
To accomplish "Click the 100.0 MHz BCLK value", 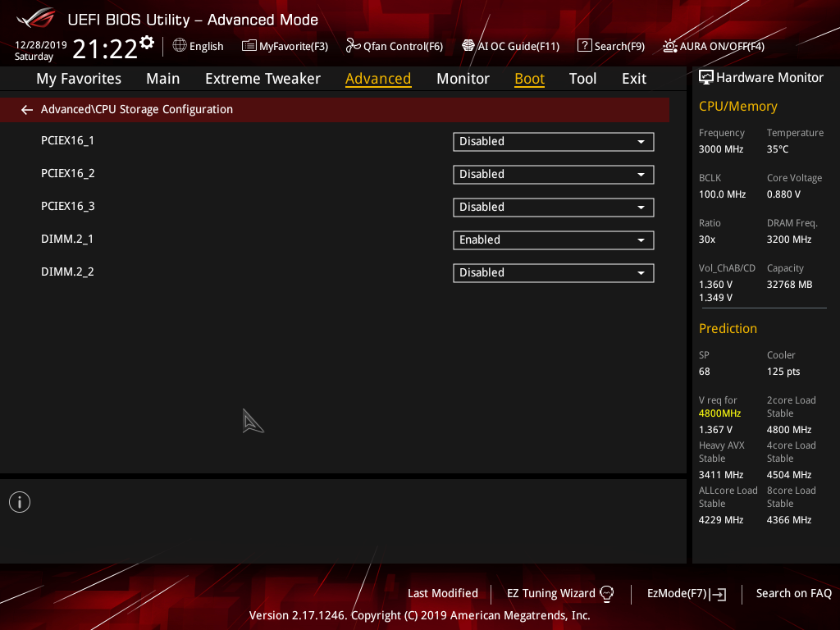I will click(722, 194).
